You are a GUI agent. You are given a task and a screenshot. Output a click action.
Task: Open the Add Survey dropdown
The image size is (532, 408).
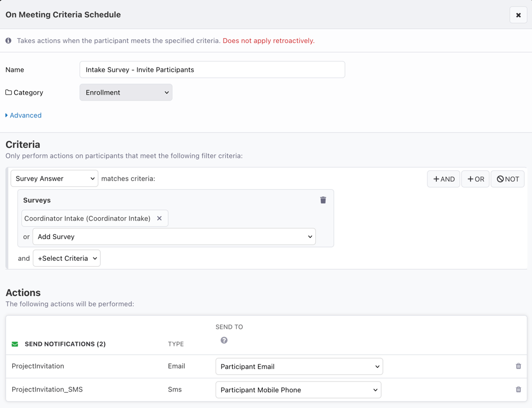pyautogui.click(x=174, y=236)
